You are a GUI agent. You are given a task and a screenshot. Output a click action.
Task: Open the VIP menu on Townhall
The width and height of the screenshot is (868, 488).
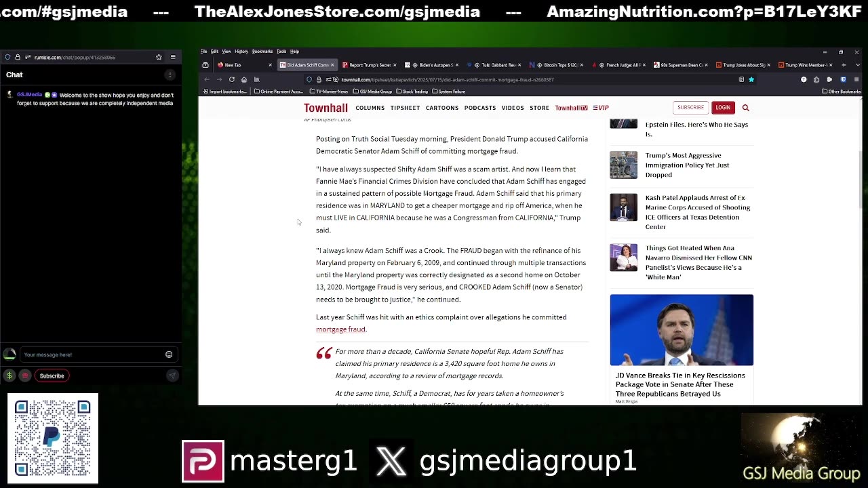[601, 108]
